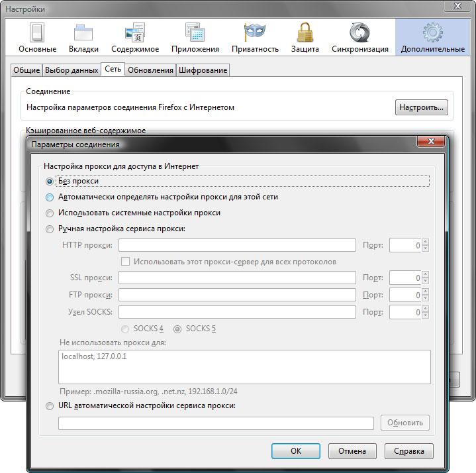Open help with Справка button

tap(409, 451)
